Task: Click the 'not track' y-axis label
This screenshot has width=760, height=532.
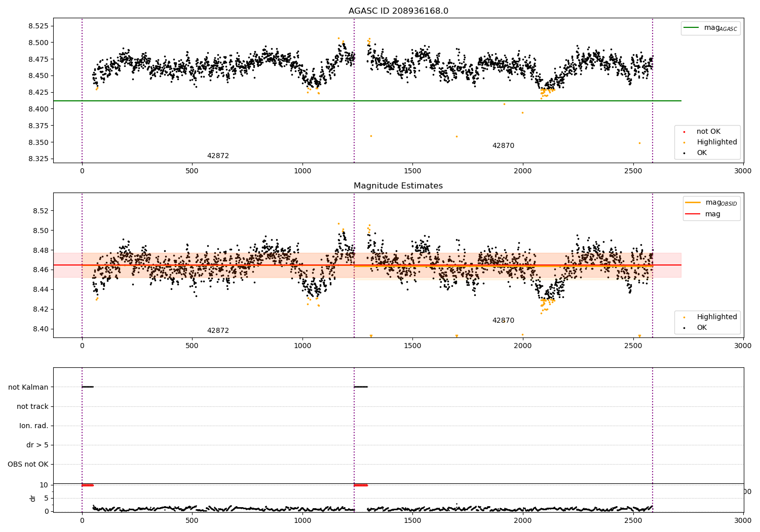Action: (32, 406)
